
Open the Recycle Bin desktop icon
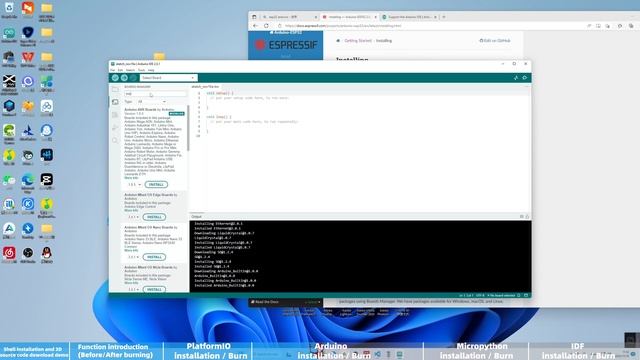(x=9, y=10)
